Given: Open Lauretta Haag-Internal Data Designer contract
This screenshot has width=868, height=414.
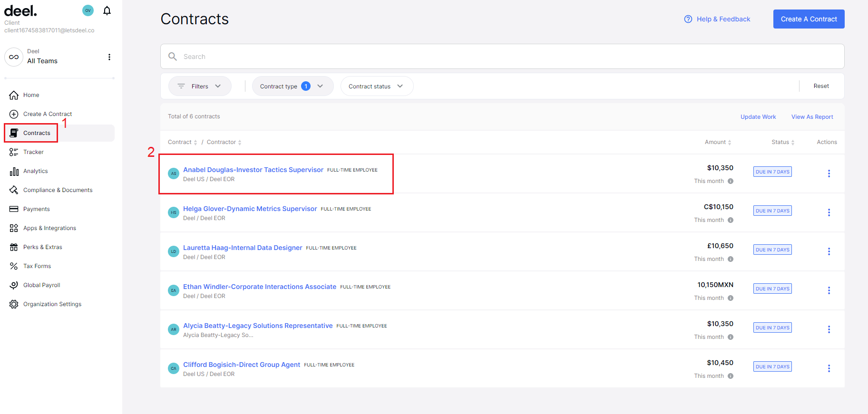Looking at the screenshot, I should tap(243, 248).
